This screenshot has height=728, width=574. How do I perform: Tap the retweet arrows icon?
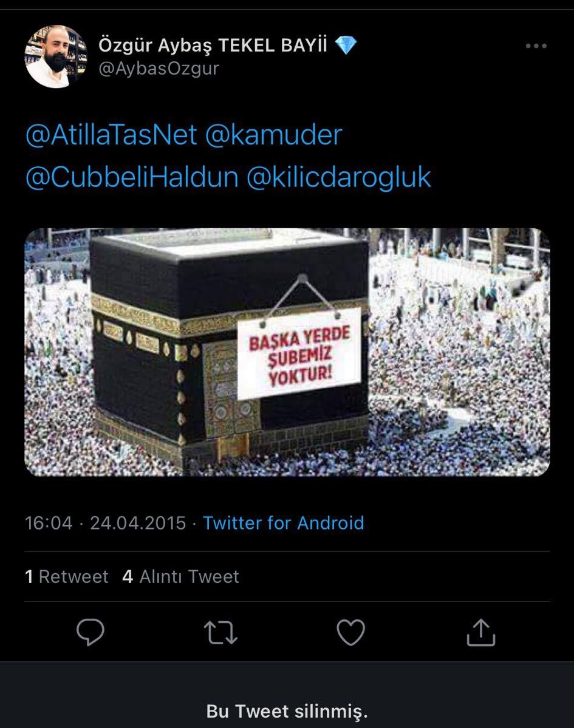(220, 632)
